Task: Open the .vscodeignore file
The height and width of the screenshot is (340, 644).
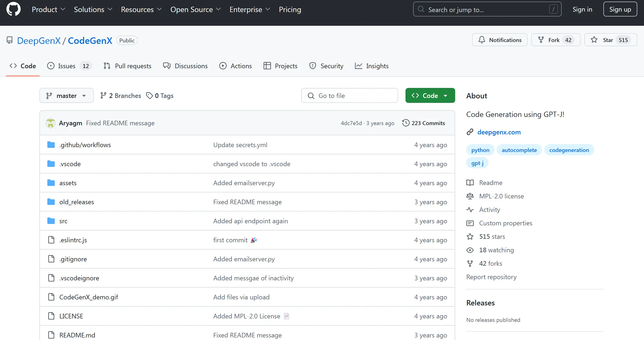Action: coord(79,278)
